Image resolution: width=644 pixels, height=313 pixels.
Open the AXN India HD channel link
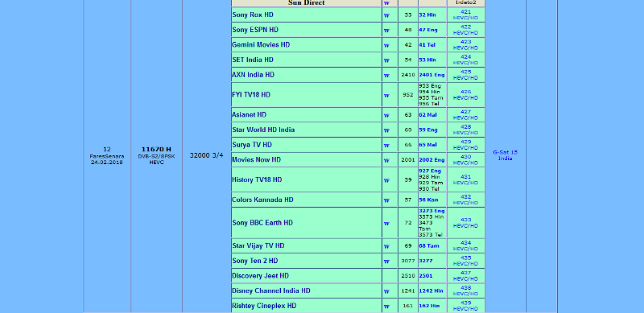click(253, 75)
